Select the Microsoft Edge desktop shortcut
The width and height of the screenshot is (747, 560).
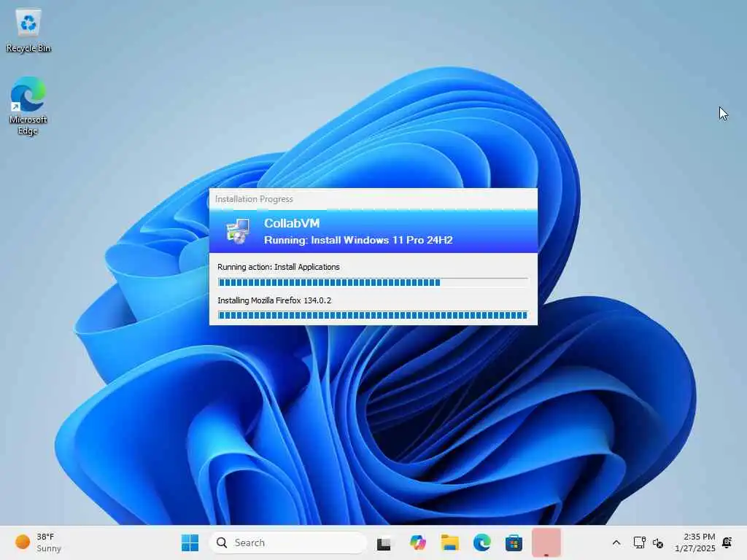28,106
